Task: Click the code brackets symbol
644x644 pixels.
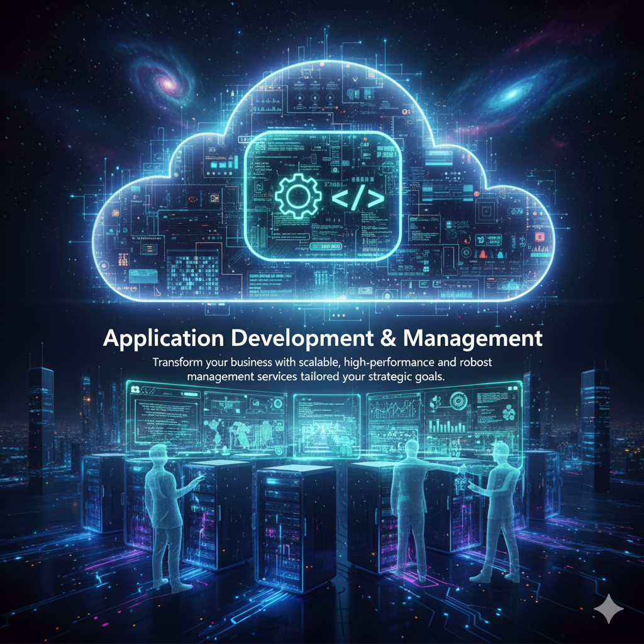Action: pos(358,198)
